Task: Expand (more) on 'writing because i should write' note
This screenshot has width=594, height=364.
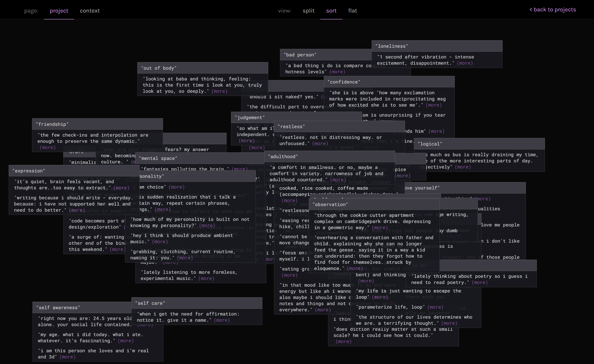Action: [77, 210]
